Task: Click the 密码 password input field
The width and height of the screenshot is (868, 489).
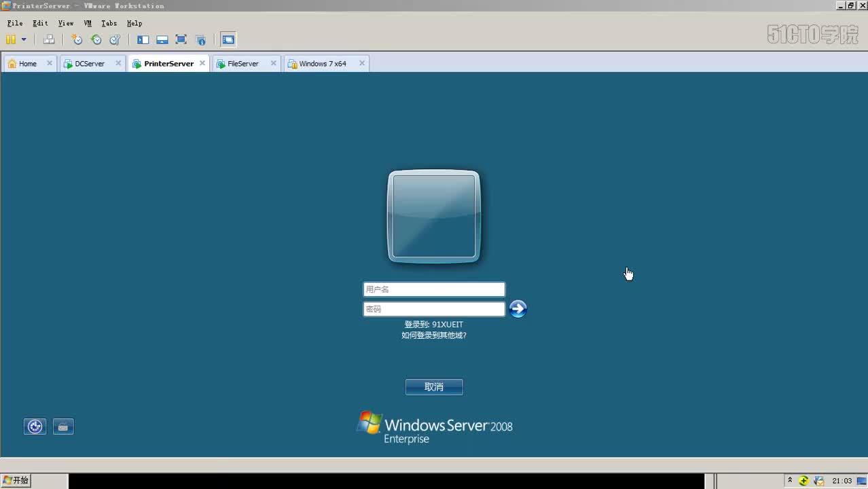Action: (434, 309)
